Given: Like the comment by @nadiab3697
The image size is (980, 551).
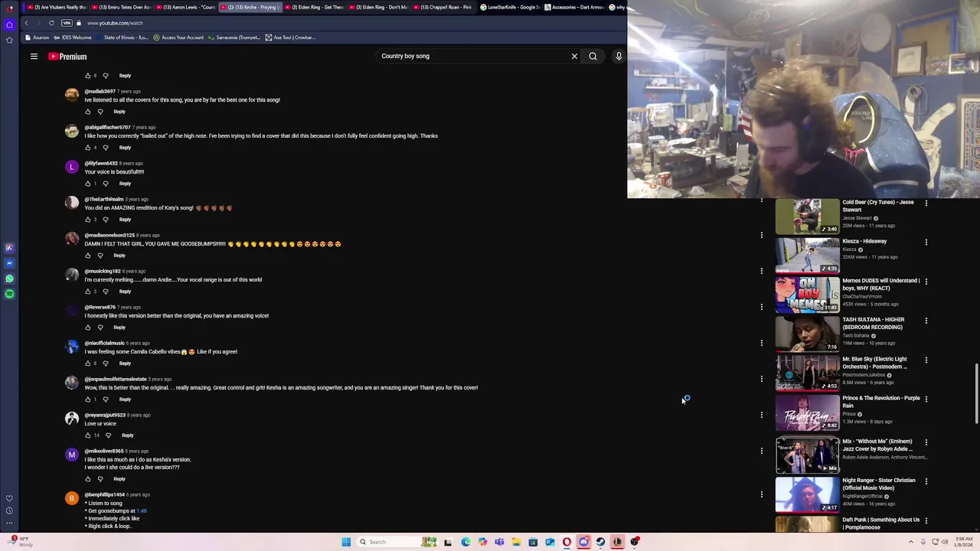Looking at the screenshot, I should [88, 112].
